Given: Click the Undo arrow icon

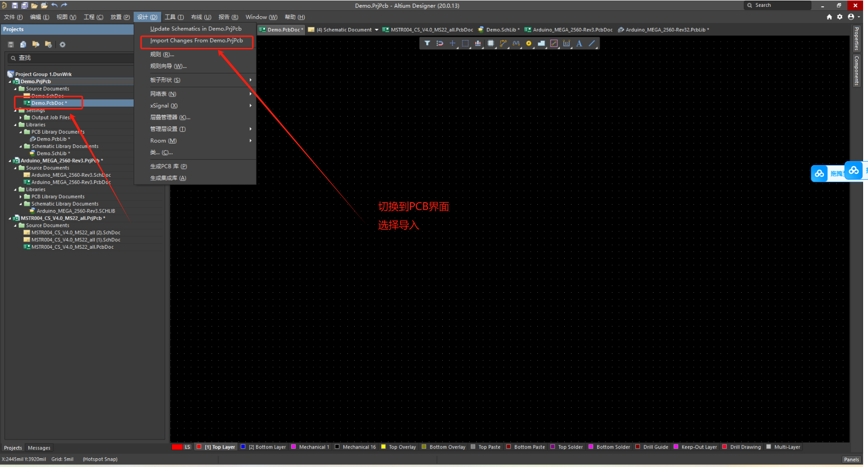Looking at the screenshot, I should 54,5.
